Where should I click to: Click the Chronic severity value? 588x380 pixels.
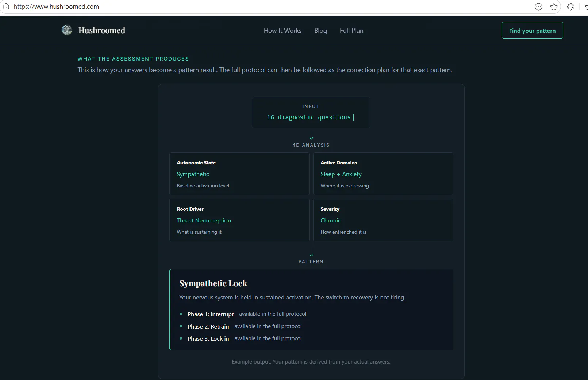330,221
